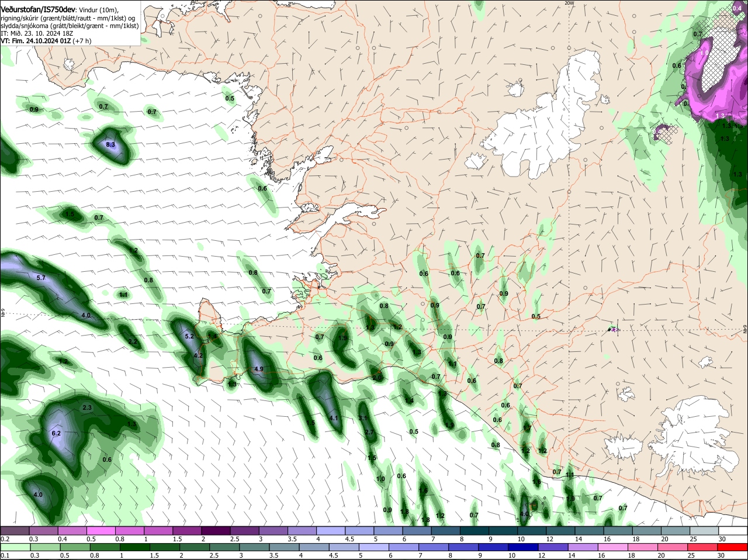Viewport: 748px width, 560px height.
Task: Click the 2.3 value above 6.2
Action: pyautogui.click(x=88, y=407)
